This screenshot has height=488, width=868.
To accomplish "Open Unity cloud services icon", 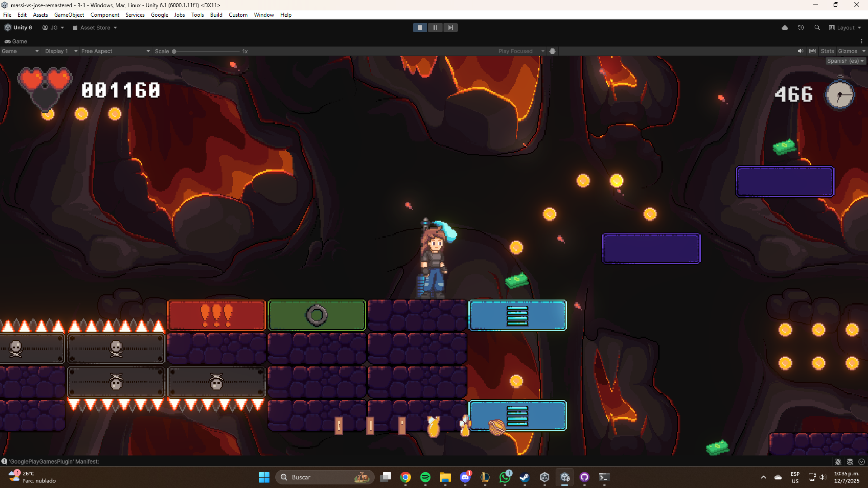I will click(x=785, y=28).
